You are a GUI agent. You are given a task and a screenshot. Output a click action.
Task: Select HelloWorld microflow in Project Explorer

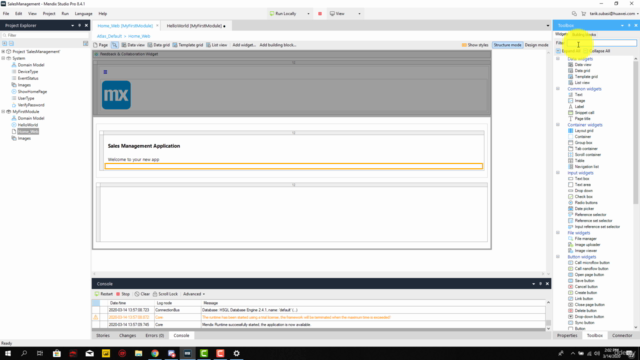click(28, 125)
